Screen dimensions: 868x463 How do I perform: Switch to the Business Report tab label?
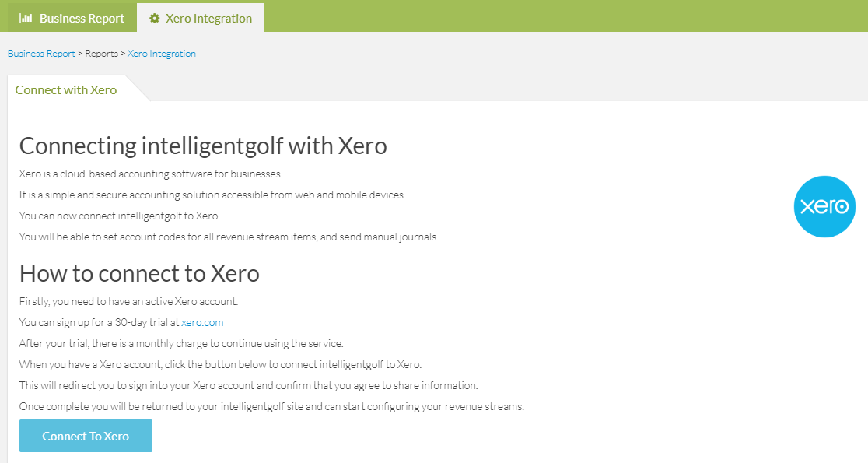click(x=82, y=18)
